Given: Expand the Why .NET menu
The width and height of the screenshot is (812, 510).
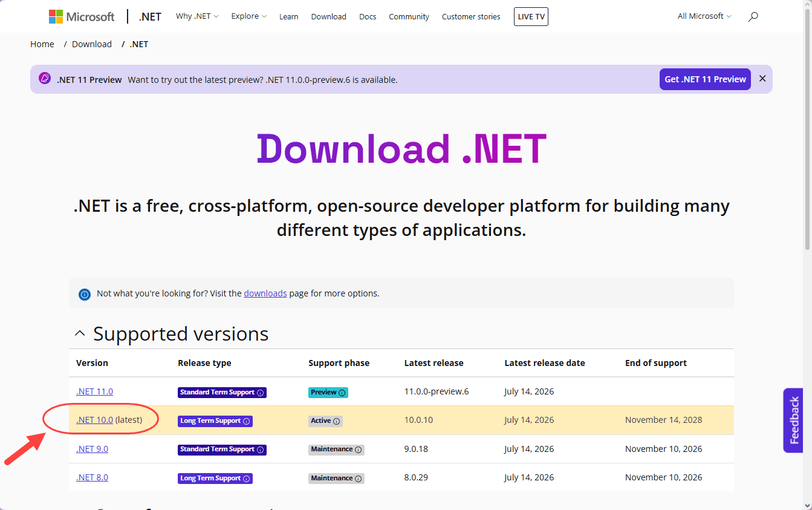Looking at the screenshot, I should click(x=197, y=16).
